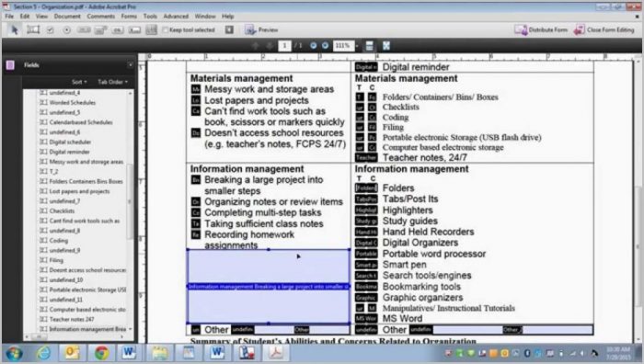
Task: Select the Select Object arrow tool
Action: 15,30
